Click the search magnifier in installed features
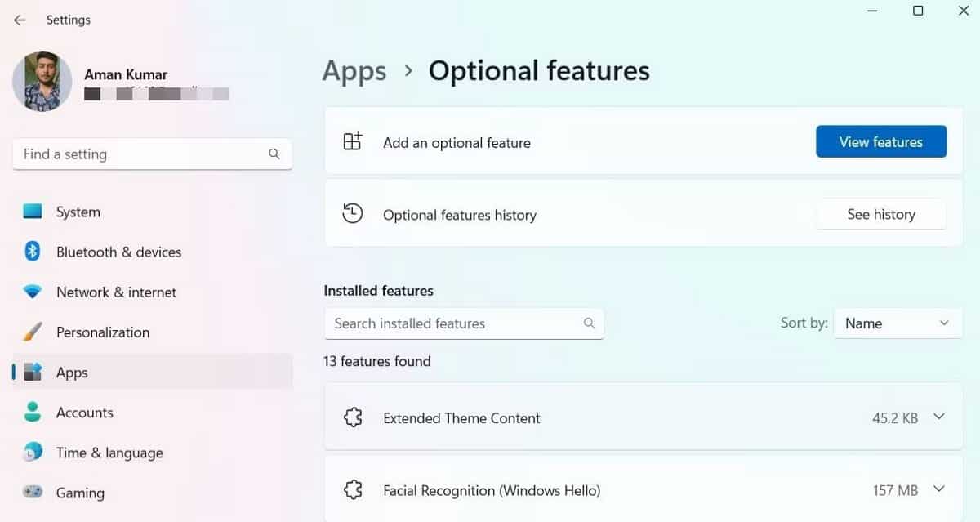Image resolution: width=980 pixels, height=522 pixels. 589,323
